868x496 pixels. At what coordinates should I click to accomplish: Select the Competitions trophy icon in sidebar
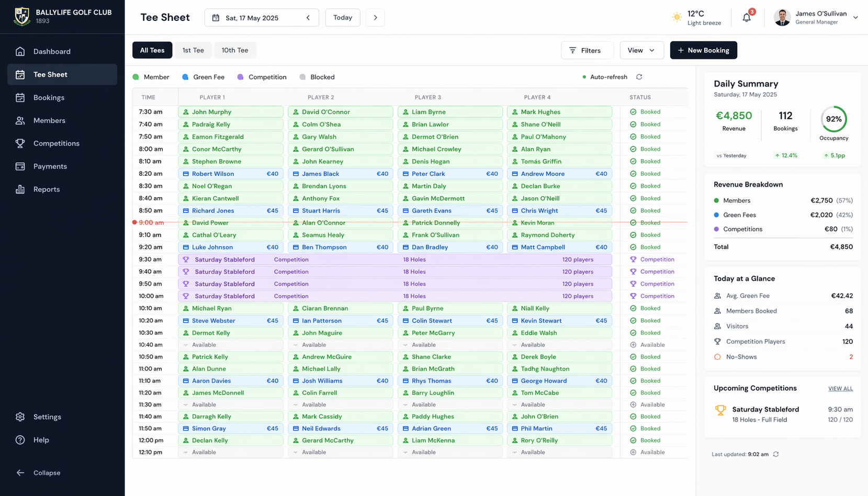point(20,143)
